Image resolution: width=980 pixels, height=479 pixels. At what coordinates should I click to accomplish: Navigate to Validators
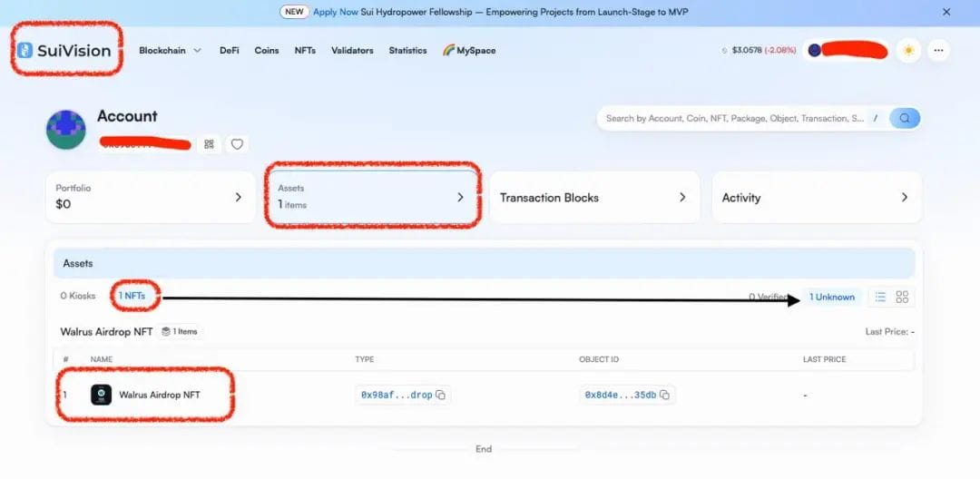[352, 51]
